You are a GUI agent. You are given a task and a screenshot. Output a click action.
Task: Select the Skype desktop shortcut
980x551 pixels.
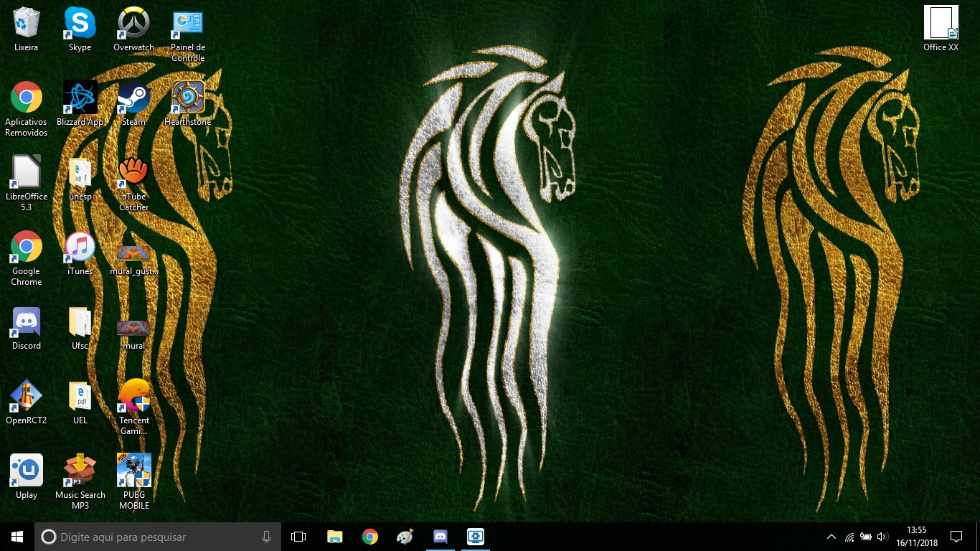pos(80,24)
